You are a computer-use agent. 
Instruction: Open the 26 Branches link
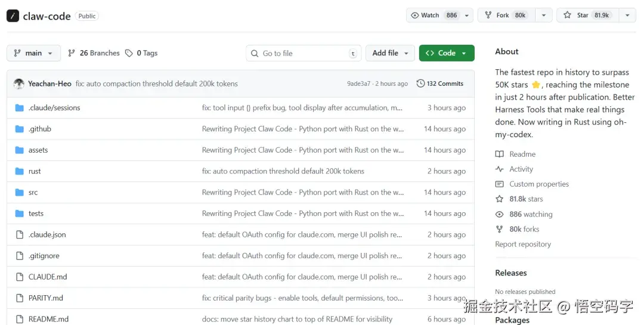(94, 53)
